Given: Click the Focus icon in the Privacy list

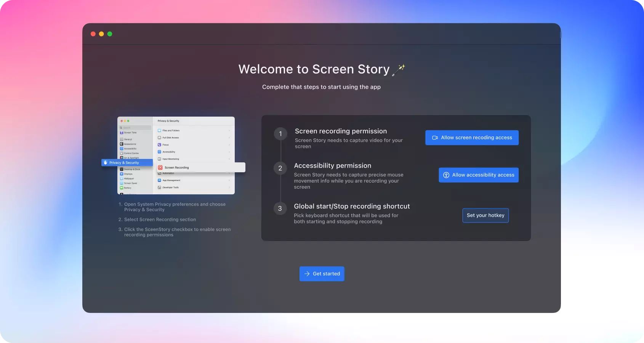Looking at the screenshot, I should pos(159,144).
